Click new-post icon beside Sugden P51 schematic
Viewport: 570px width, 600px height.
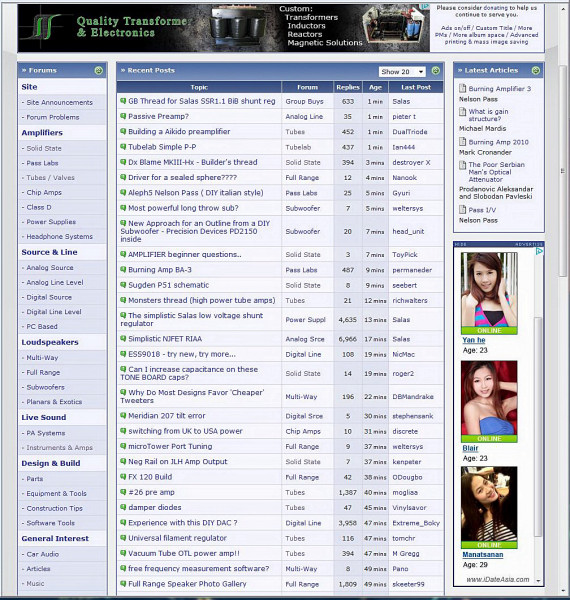pos(123,285)
